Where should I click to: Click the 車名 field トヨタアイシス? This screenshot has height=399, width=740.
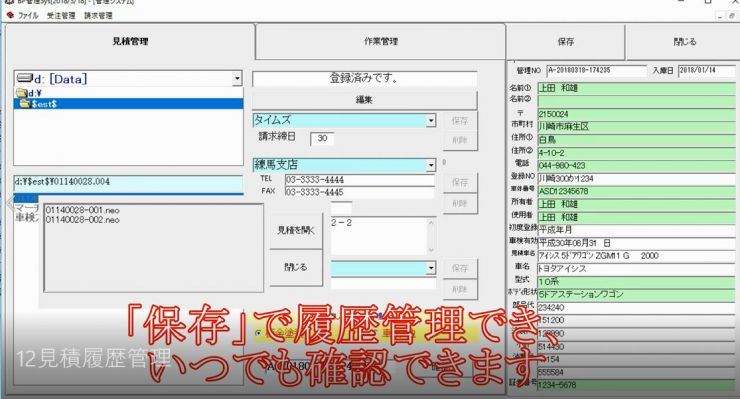pos(636,269)
